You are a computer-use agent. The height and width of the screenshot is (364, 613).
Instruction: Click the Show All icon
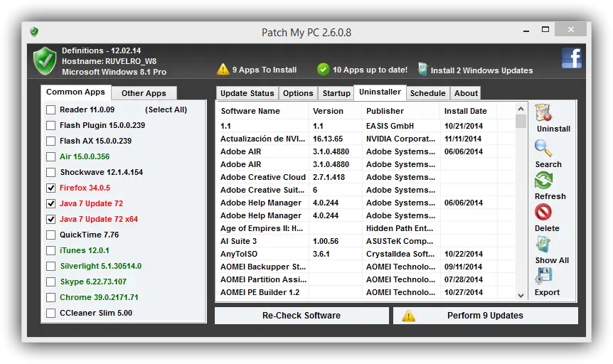point(543,245)
